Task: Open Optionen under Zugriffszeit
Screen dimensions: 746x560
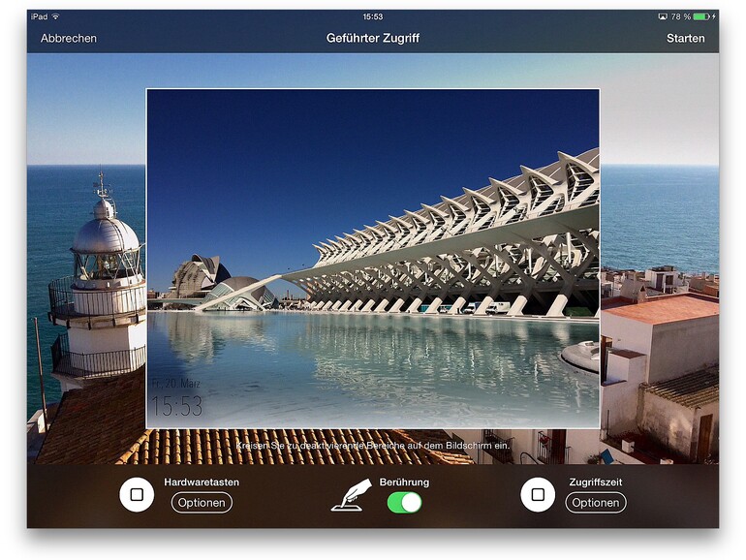Action: [596, 503]
